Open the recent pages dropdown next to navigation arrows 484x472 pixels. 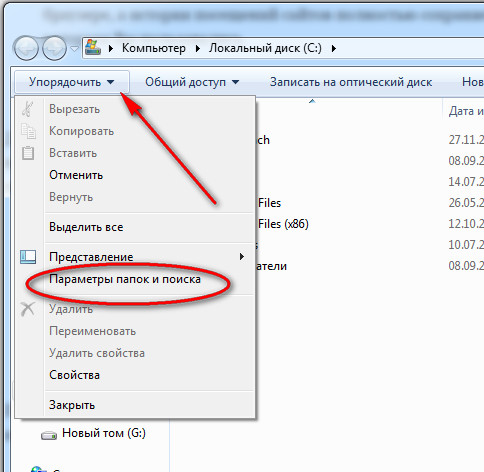coord(74,49)
